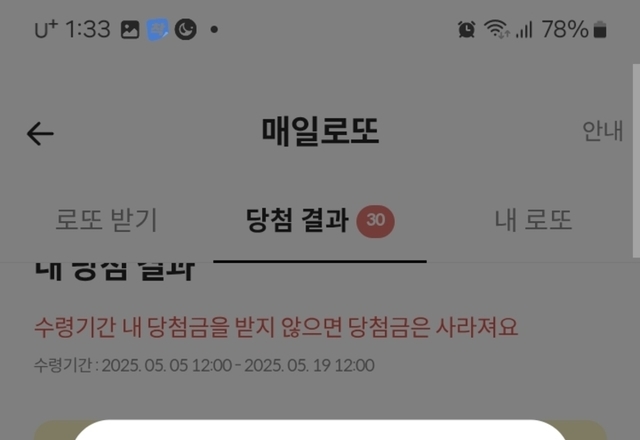Tap the Wi-Fi signal status icon
This screenshot has width=640, height=440.
tap(496, 29)
